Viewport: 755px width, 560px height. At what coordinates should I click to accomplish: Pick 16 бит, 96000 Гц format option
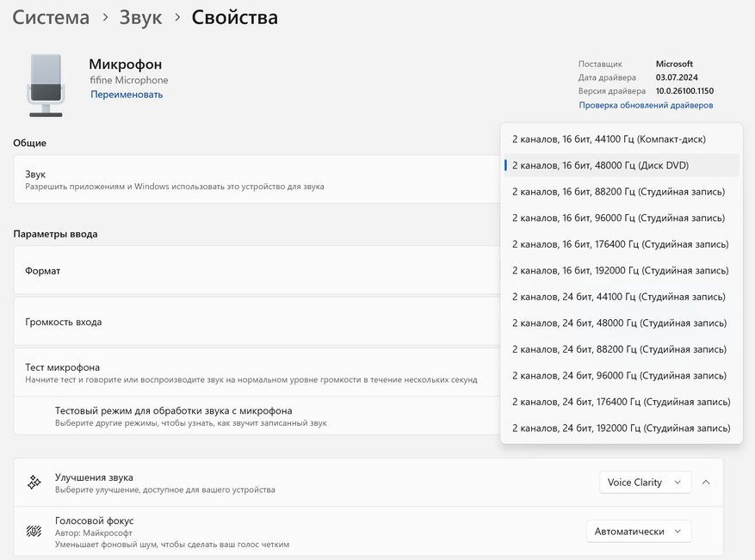pyautogui.click(x=618, y=218)
